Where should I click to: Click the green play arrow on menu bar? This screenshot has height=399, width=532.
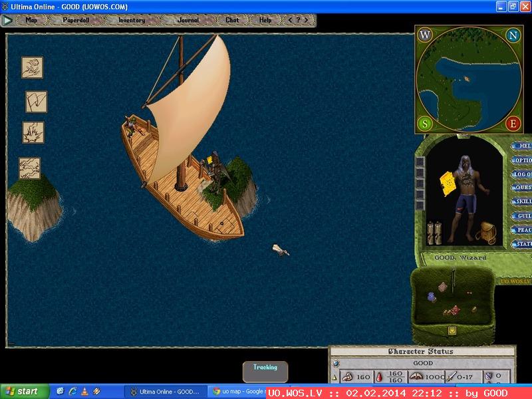[x=7, y=21]
